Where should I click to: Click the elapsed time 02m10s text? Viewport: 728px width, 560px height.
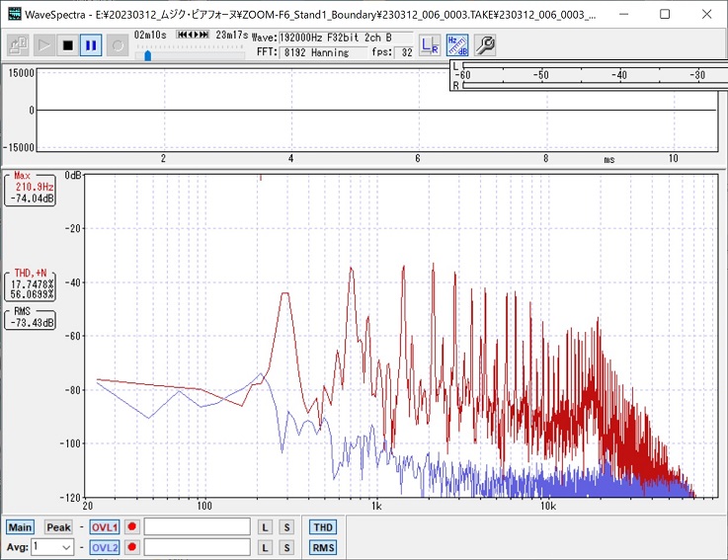(x=150, y=35)
